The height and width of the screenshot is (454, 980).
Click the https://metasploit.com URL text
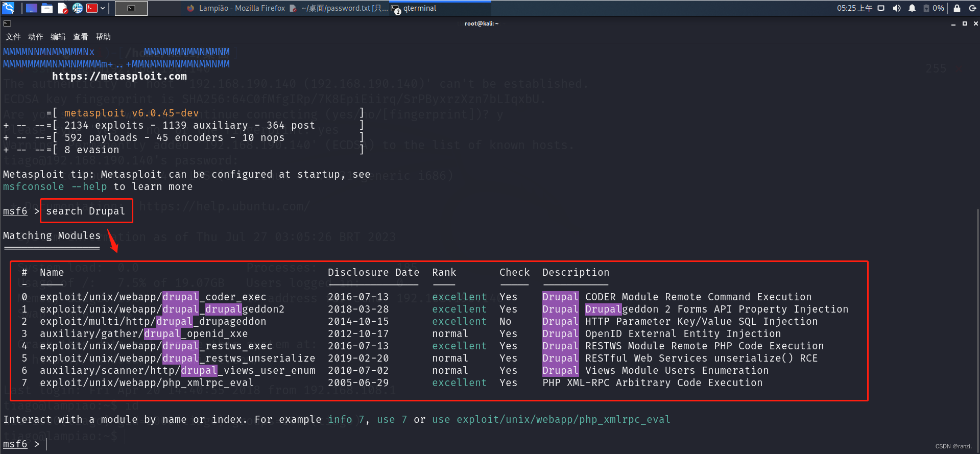(x=119, y=76)
